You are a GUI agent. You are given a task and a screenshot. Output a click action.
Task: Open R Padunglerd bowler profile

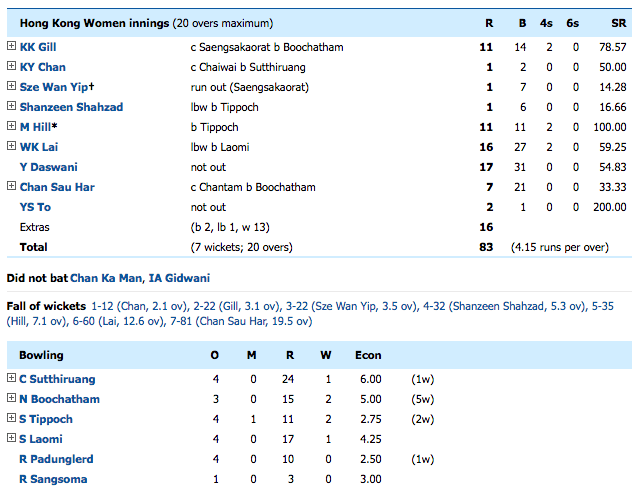pyautogui.click(x=58, y=459)
